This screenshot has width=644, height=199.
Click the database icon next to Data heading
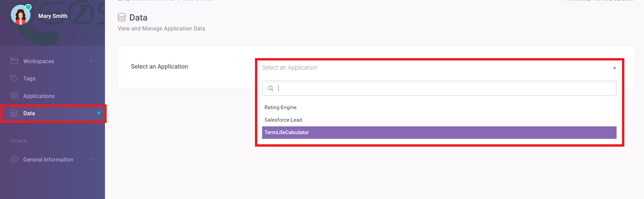point(121,17)
